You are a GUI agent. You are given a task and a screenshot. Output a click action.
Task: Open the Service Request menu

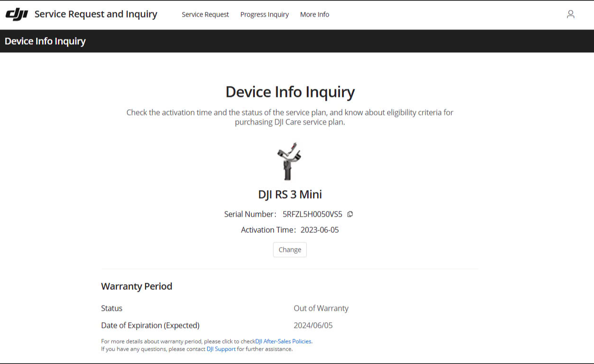tap(205, 14)
